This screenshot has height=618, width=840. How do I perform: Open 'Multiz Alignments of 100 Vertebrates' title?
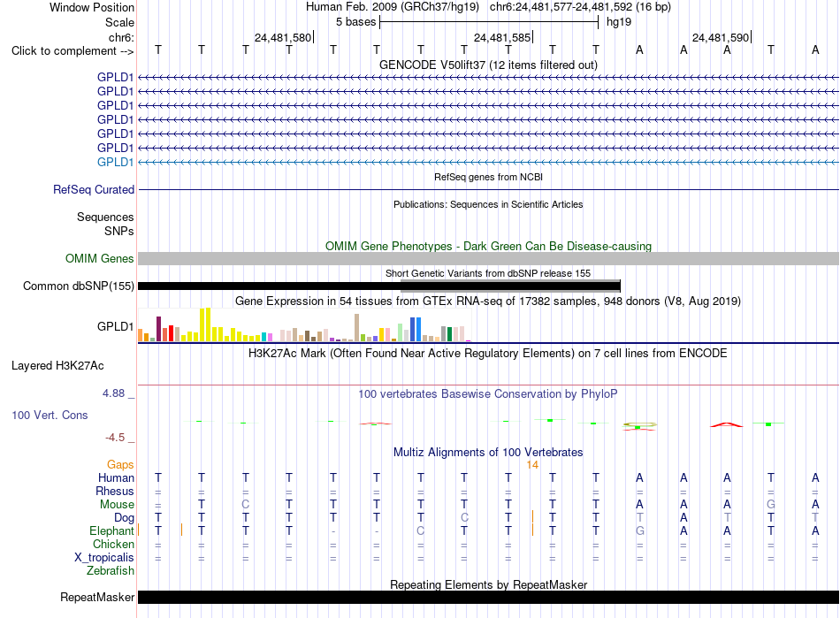[488, 452]
